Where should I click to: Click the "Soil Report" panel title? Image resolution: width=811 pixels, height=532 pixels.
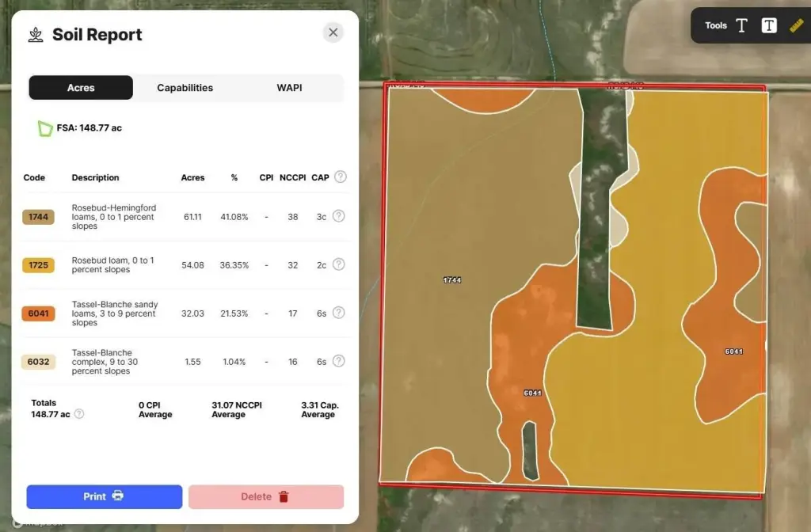pos(97,35)
